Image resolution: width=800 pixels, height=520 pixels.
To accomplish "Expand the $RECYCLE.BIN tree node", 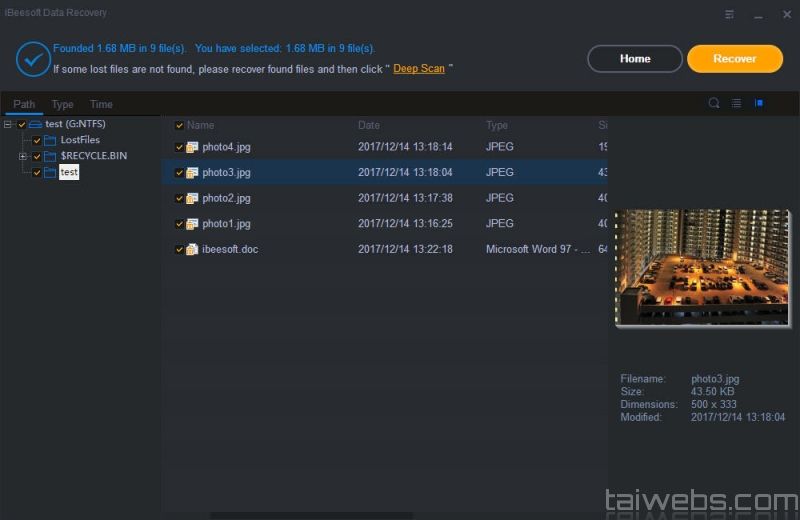I will [22, 157].
